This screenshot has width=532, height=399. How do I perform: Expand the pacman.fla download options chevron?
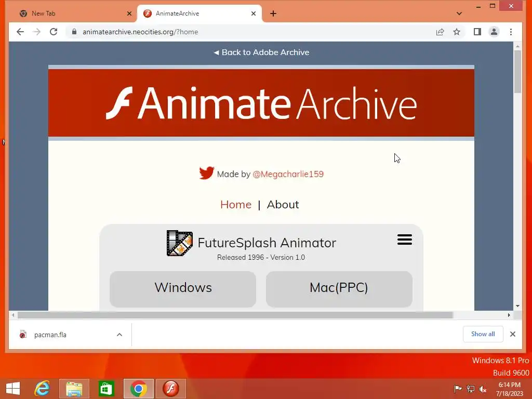click(119, 335)
